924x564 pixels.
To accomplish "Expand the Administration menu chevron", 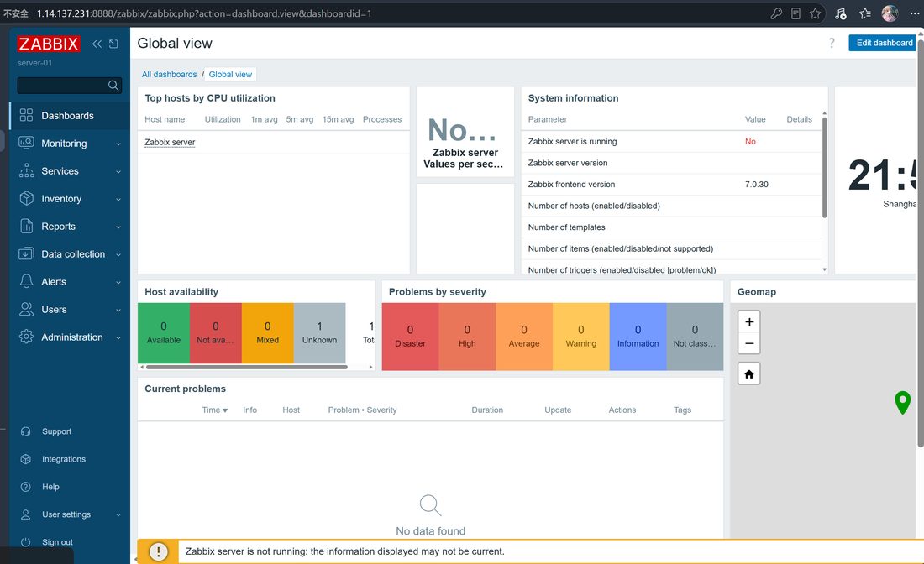I will pyautogui.click(x=118, y=337).
